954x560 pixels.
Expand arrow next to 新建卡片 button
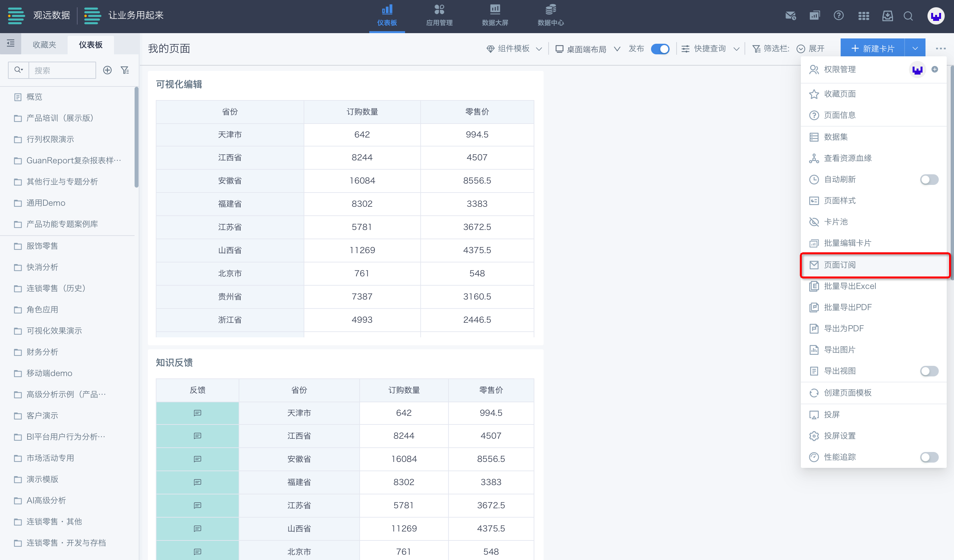coord(915,49)
